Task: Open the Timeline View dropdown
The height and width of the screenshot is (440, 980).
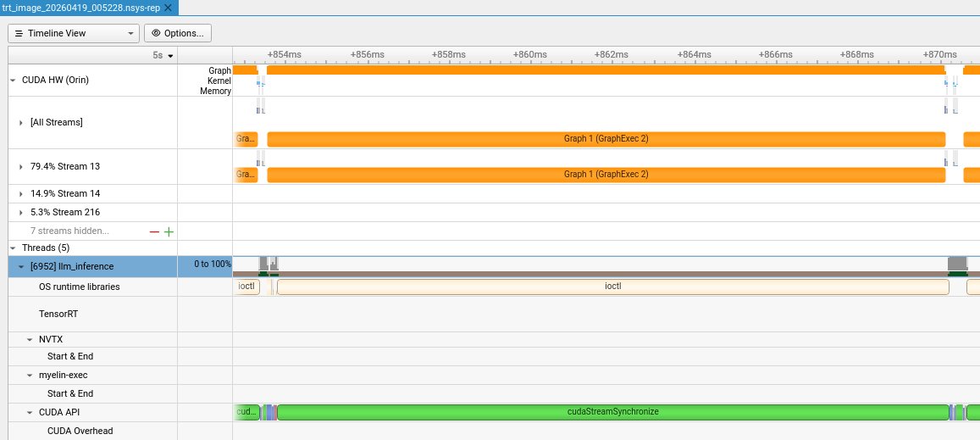Action: (x=74, y=33)
